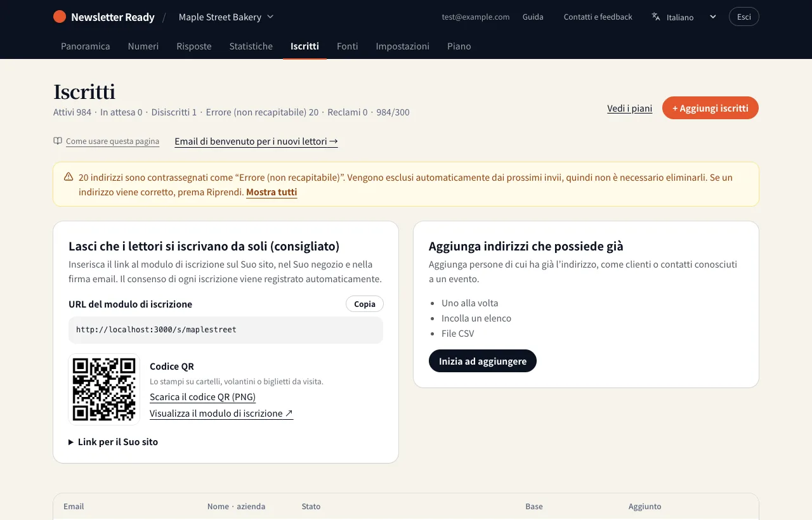The image size is (812, 520).
Task: Click Mostra tutti in the warning banner
Action: point(272,192)
